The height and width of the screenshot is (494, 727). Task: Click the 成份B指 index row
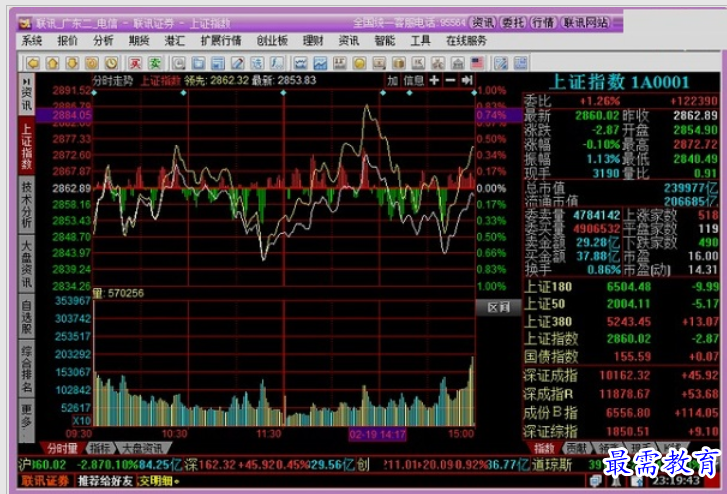tap(621, 413)
